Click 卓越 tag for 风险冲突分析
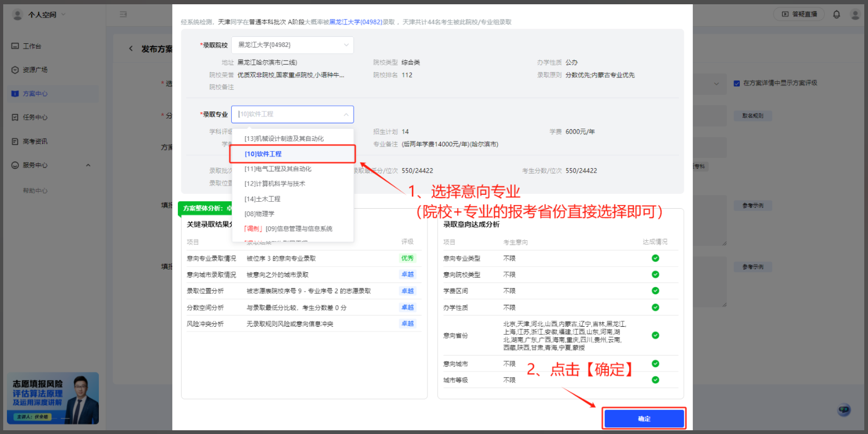Image resolution: width=868 pixels, height=434 pixels. tap(408, 323)
